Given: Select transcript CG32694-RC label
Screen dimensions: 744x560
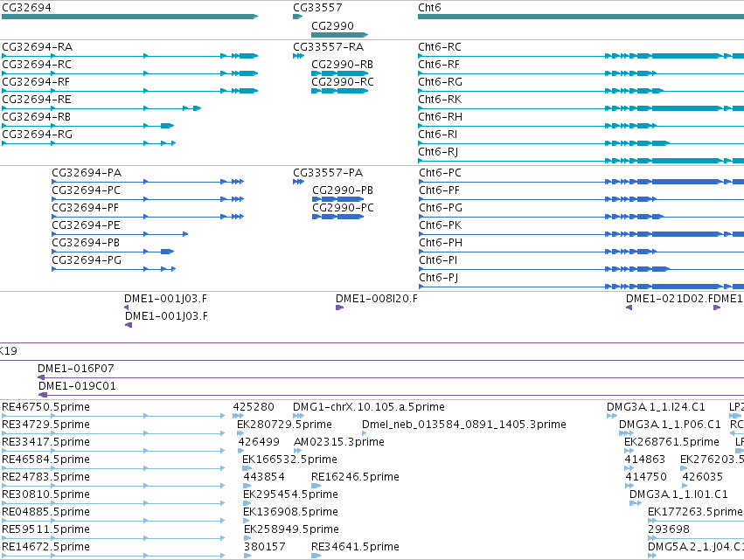Looking at the screenshot, I should [x=37, y=65].
